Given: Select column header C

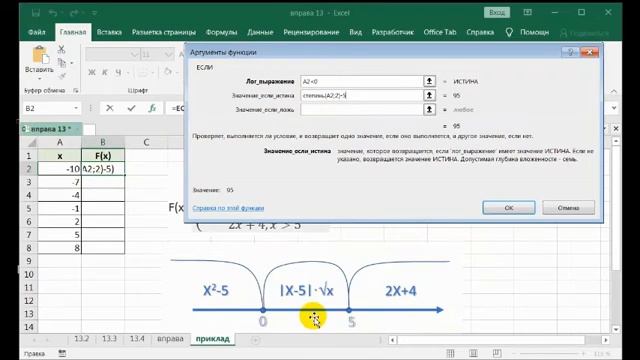Looking at the screenshot, I should point(146,142).
